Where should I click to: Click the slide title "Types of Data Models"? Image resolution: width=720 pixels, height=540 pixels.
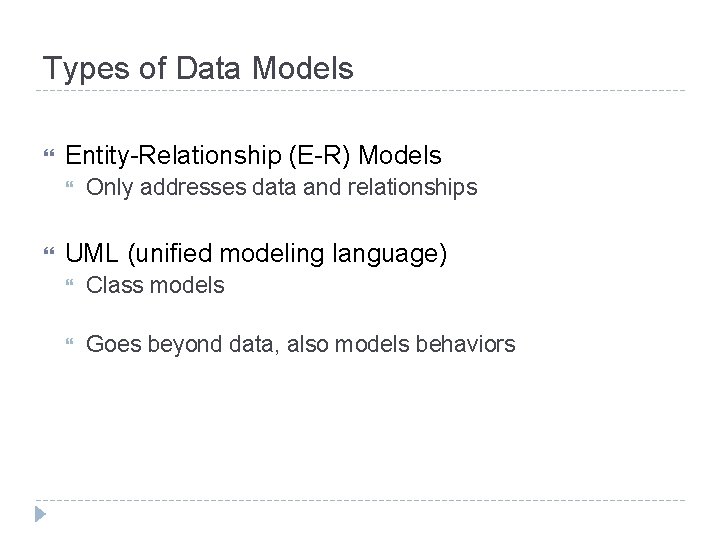click(x=198, y=68)
